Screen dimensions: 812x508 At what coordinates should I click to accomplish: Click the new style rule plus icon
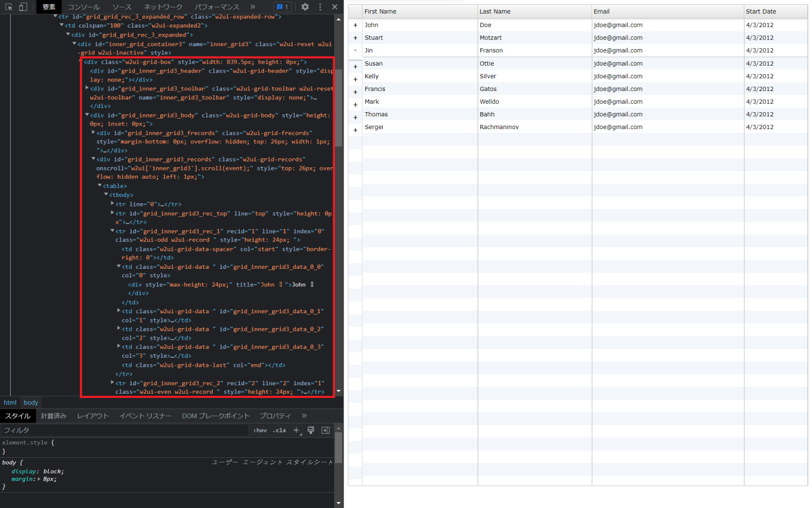(x=296, y=430)
